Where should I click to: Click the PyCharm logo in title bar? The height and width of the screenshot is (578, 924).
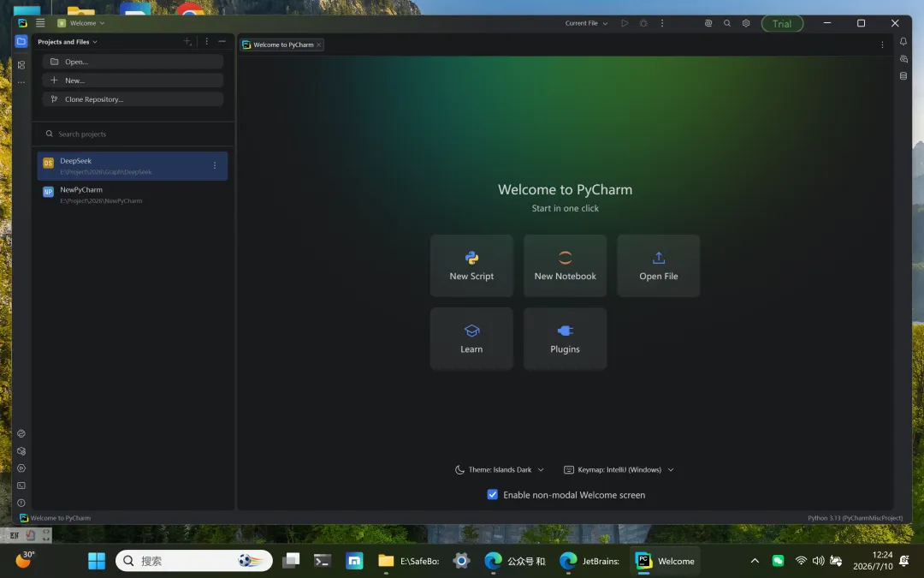(22, 23)
